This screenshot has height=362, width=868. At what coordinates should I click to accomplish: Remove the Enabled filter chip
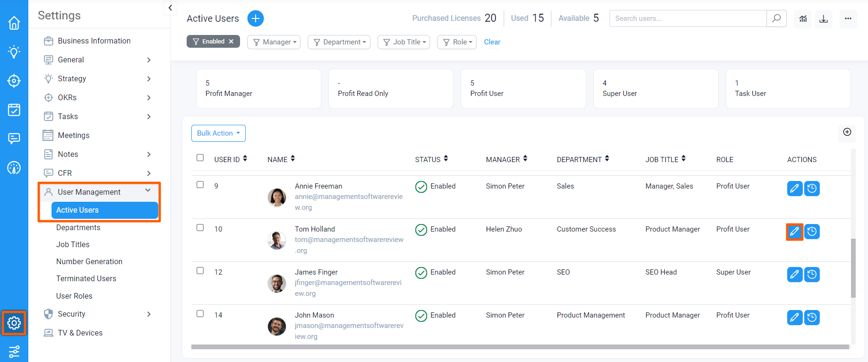(x=231, y=42)
